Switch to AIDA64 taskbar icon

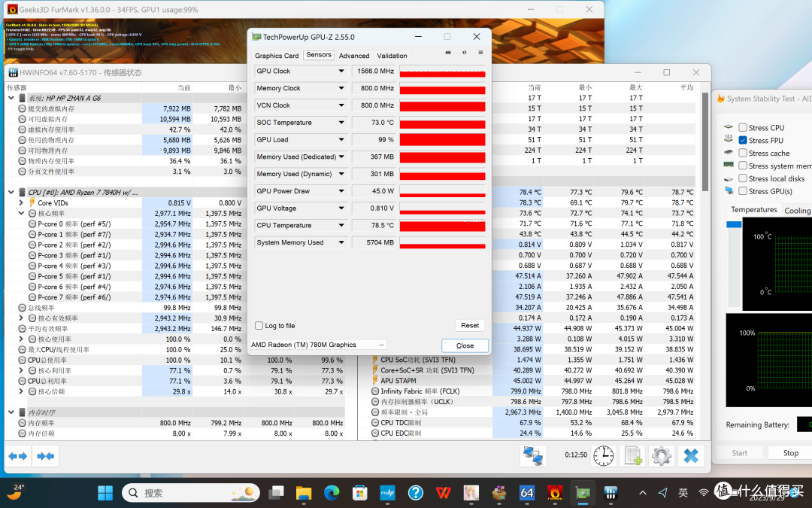click(526, 492)
